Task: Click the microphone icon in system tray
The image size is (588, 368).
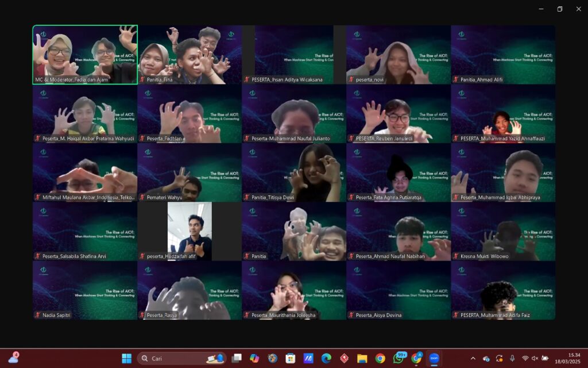Action: [x=512, y=358]
